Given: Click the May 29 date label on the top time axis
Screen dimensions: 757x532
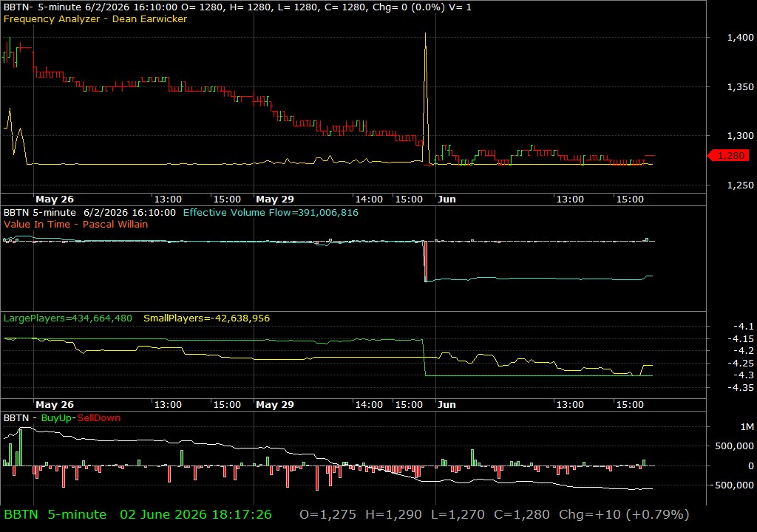Looking at the screenshot, I should tap(275, 199).
